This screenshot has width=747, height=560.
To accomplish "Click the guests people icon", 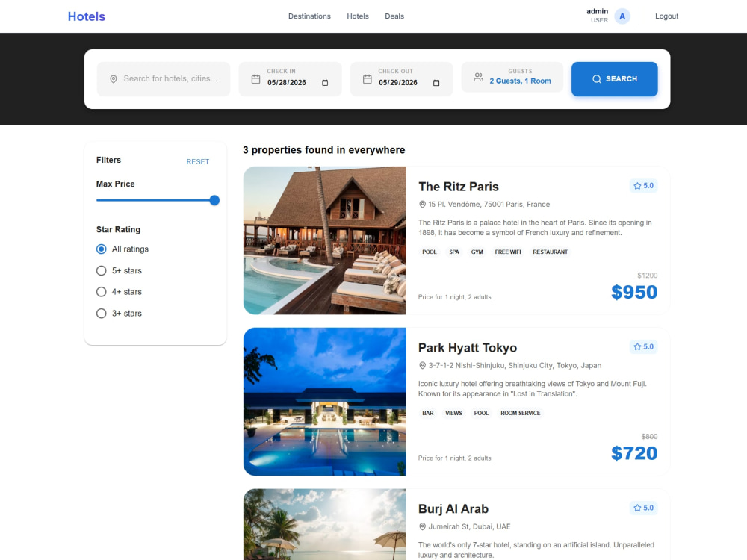I will (478, 77).
